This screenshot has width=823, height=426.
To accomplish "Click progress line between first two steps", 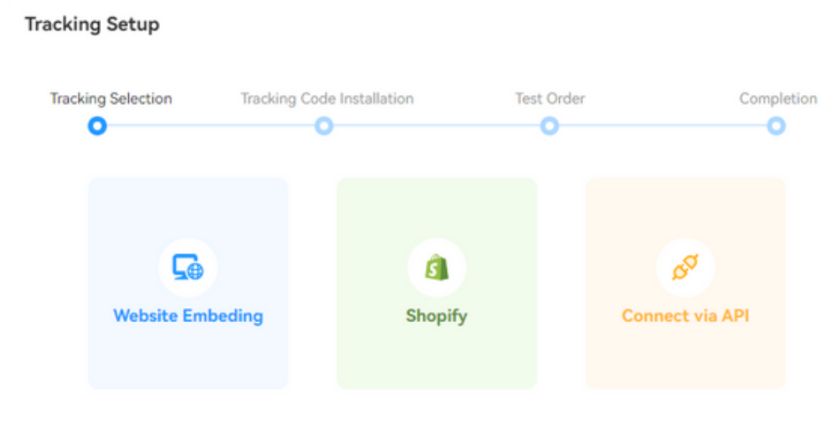I will coord(210,126).
